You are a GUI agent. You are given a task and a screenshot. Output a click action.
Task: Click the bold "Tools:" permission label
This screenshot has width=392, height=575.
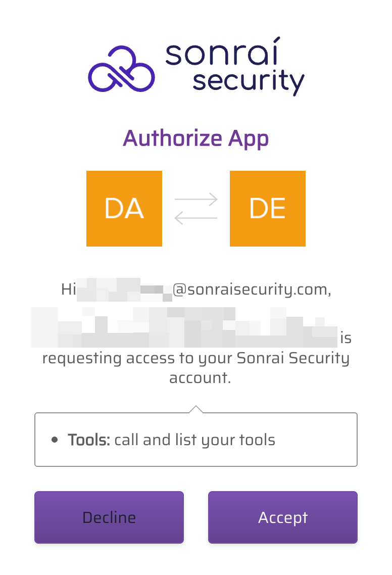click(x=89, y=440)
